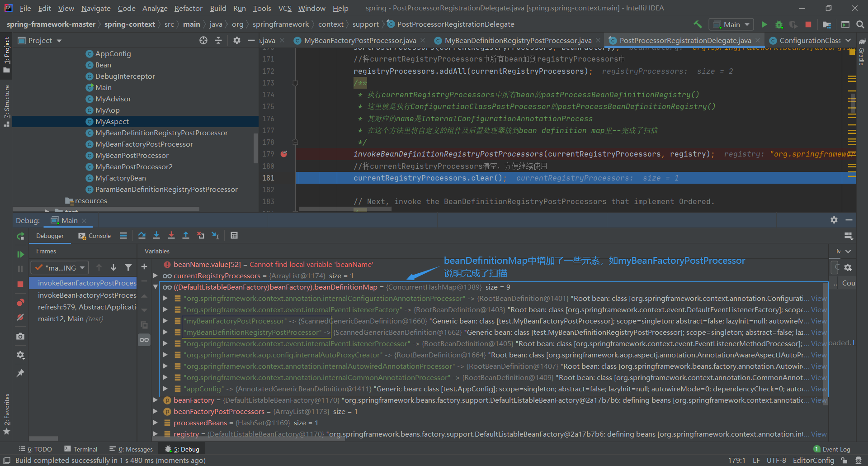Viewport: 868px width, 466px height.
Task: Debug Main with the bug icon
Action: point(779,24)
